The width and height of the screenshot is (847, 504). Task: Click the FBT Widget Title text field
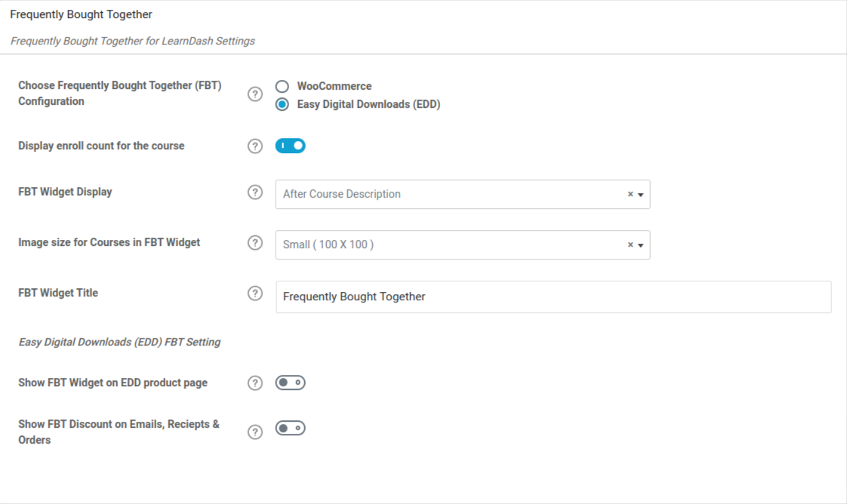[x=553, y=297]
